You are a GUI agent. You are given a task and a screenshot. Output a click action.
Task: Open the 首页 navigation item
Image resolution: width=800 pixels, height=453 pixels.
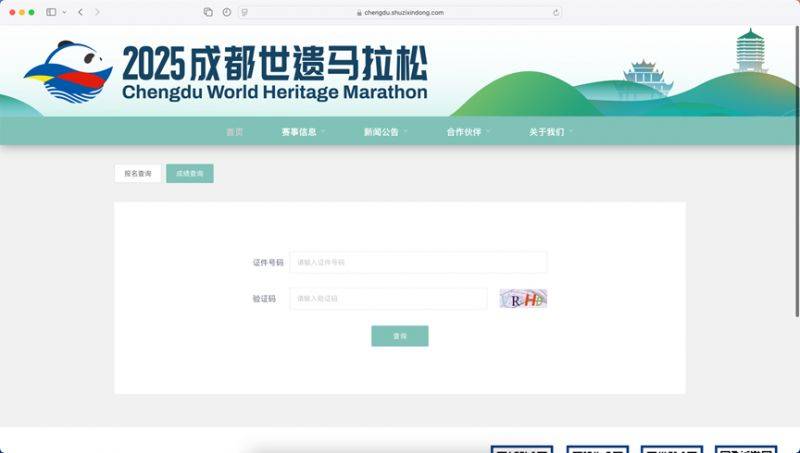235,132
